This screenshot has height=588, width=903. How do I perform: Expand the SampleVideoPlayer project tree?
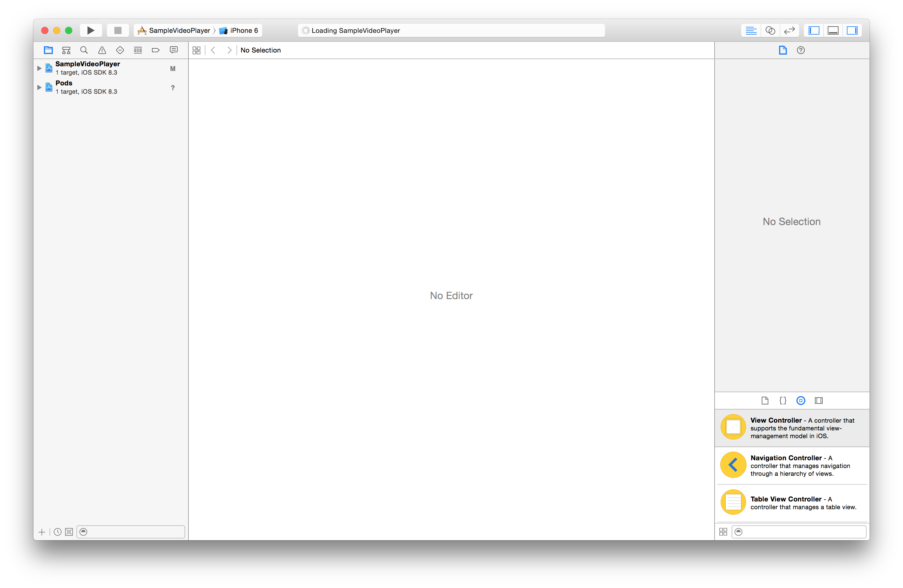[39, 68]
